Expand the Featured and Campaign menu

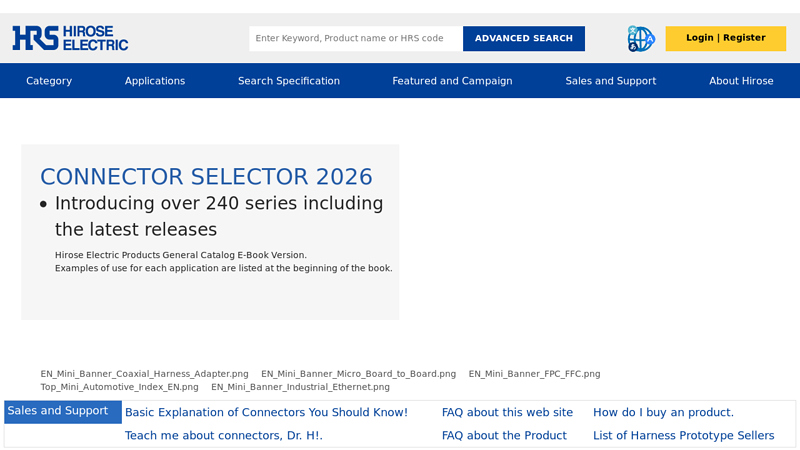pos(452,81)
